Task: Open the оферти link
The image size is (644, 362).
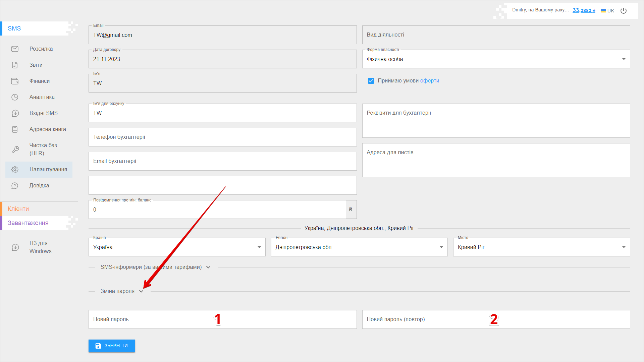Action: pyautogui.click(x=429, y=81)
